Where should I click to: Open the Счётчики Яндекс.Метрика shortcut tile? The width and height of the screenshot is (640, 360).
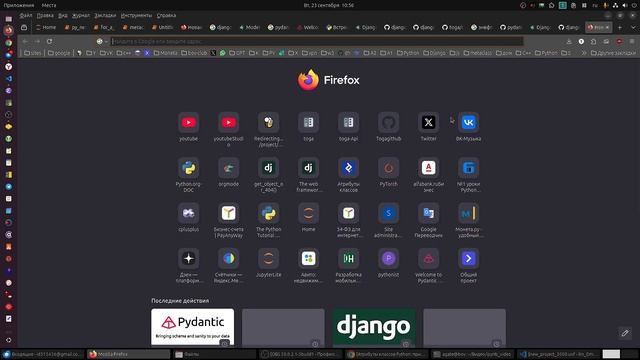pyautogui.click(x=229, y=258)
